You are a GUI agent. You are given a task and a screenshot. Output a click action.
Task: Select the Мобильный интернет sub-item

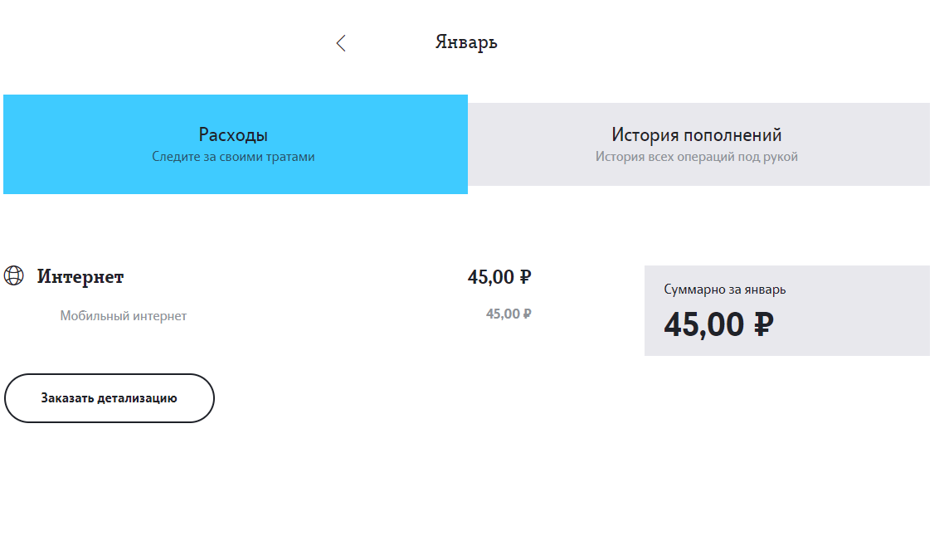(123, 316)
